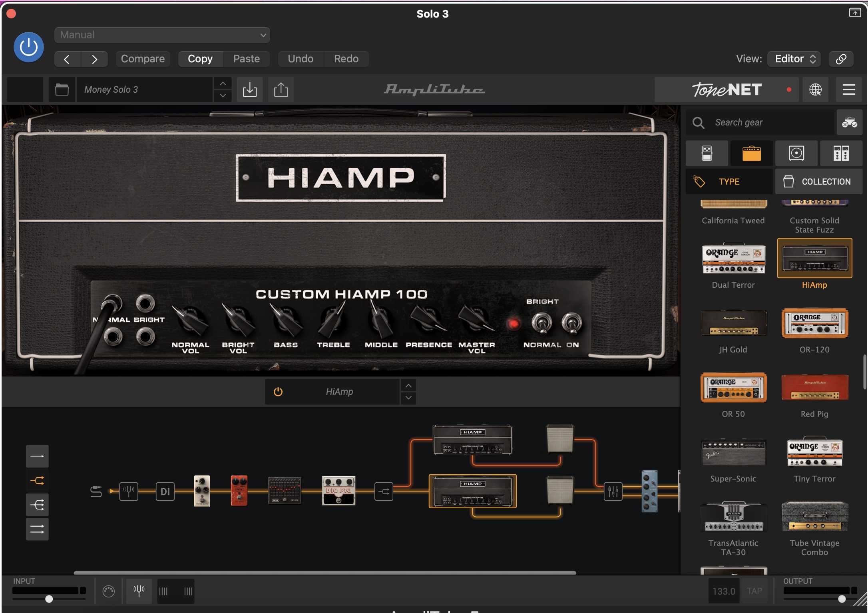This screenshot has width=868, height=613.
Task: Click the sidechain link icon
Action: point(841,59)
